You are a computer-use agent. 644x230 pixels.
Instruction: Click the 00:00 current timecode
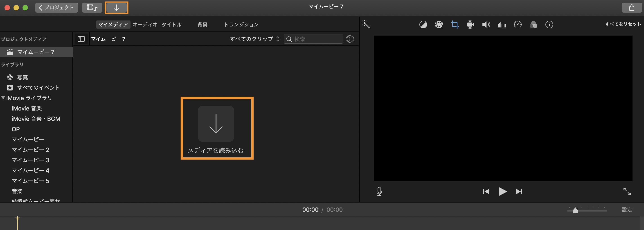point(310,210)
